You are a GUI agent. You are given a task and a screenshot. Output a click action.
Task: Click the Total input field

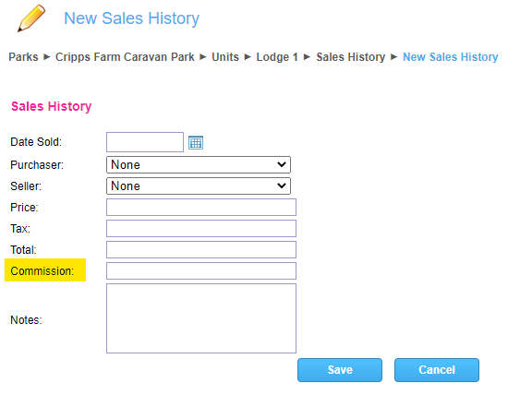pyautogui.click(x=201, y=249)
